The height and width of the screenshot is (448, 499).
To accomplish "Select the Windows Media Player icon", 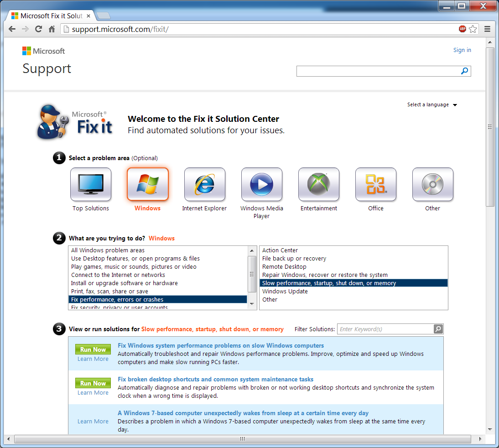I will click(x=262, y=184).
